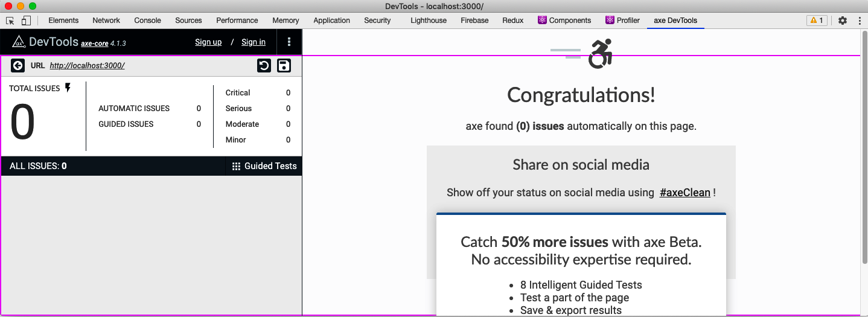868x317 pixels.
Task: Save results with the disk icon
Action: click(284, 65)
